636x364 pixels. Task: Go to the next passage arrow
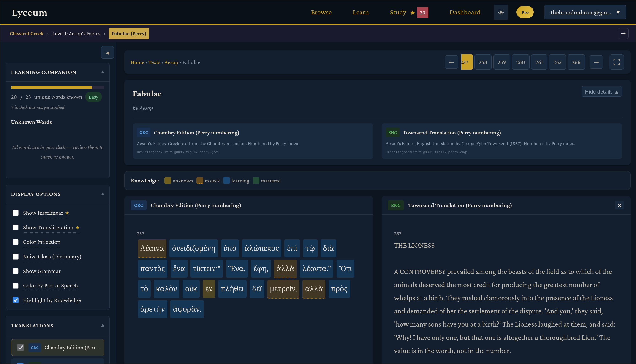click(596, 62)
